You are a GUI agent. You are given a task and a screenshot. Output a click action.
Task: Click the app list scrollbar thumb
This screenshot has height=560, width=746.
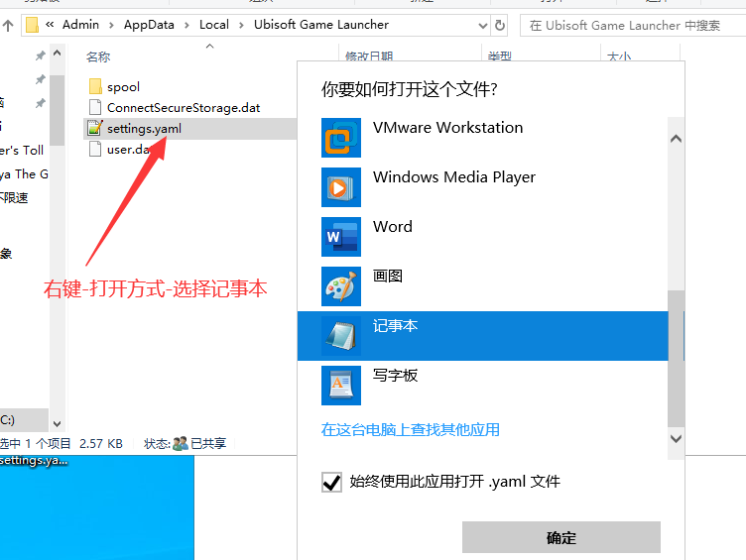(677, 359)
